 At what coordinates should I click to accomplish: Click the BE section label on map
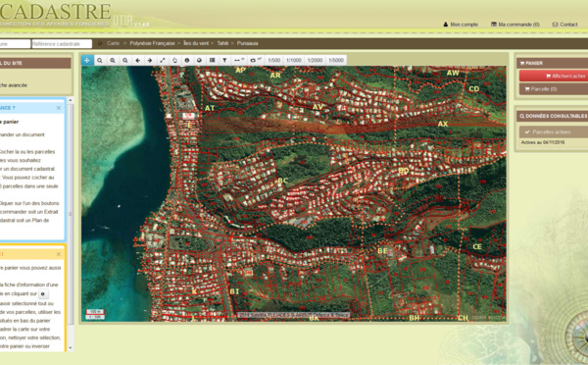click(x=382, y=251)
